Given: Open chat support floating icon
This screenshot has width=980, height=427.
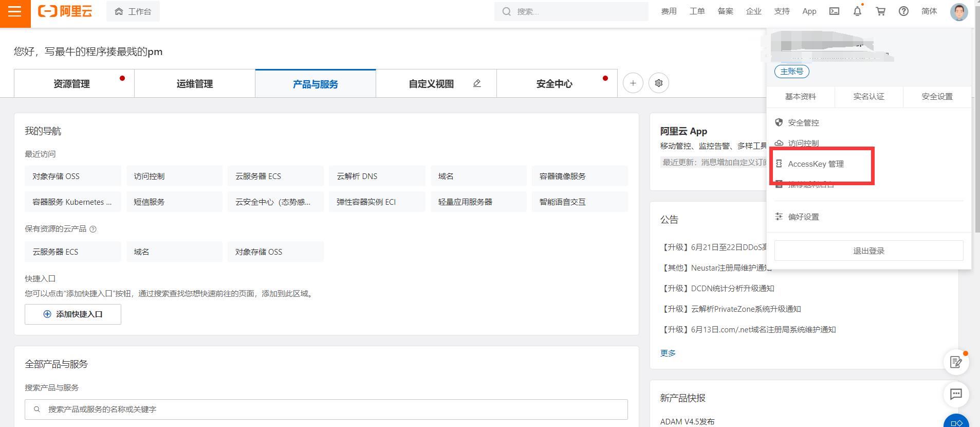Looking at the screenshot, I should click(956, 394).
